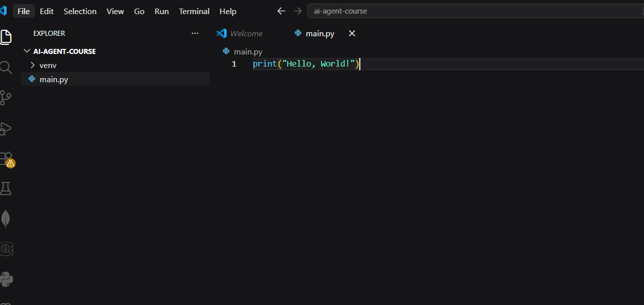The width and height of the screenshot is (644, 305).
Task: Open the Search view in activity bar
Action: [x=6, y=67]
